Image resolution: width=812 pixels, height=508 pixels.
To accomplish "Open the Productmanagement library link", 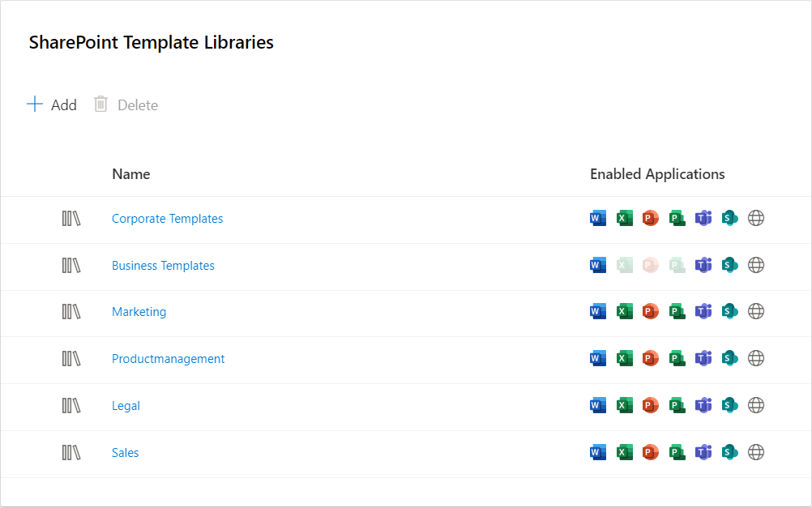I will (168, 359).
